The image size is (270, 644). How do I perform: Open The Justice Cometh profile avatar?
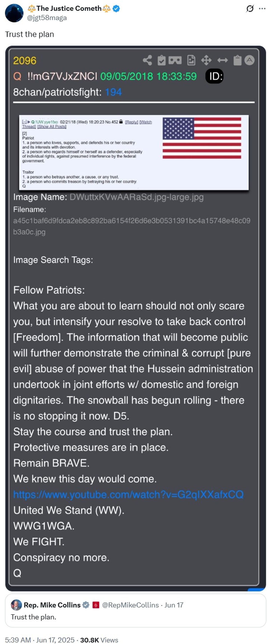[x=14, y=13]
